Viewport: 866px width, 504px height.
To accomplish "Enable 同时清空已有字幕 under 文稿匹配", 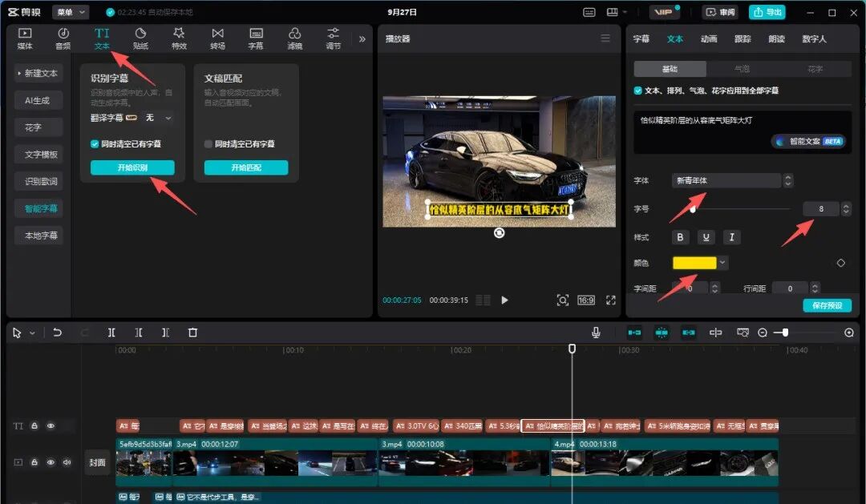I will click(x=208, y=144).
